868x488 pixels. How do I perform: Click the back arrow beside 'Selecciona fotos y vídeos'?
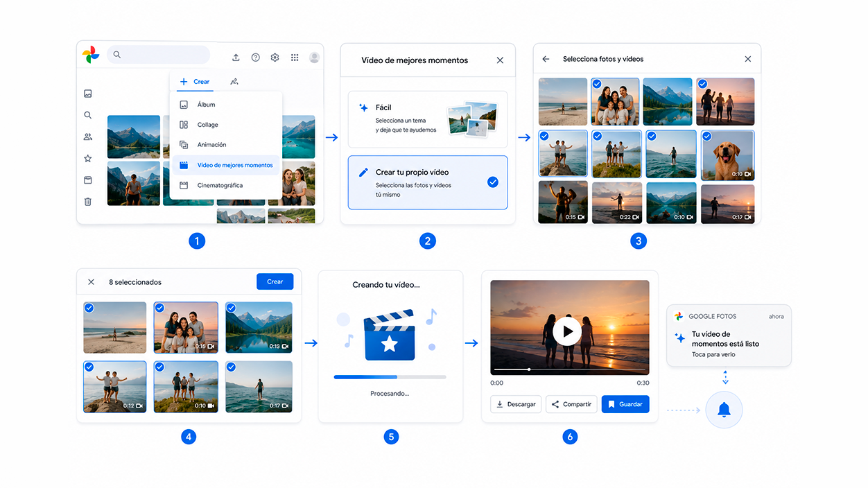click(546, 59)
